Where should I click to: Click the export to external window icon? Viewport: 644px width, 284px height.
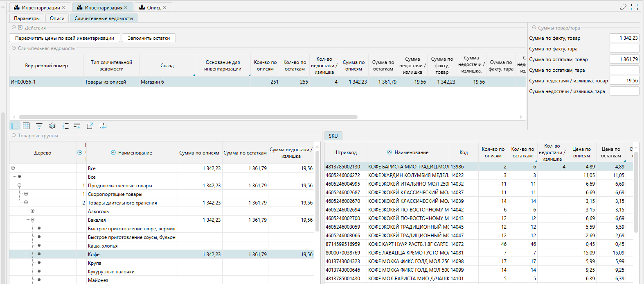tap(90, 126)
